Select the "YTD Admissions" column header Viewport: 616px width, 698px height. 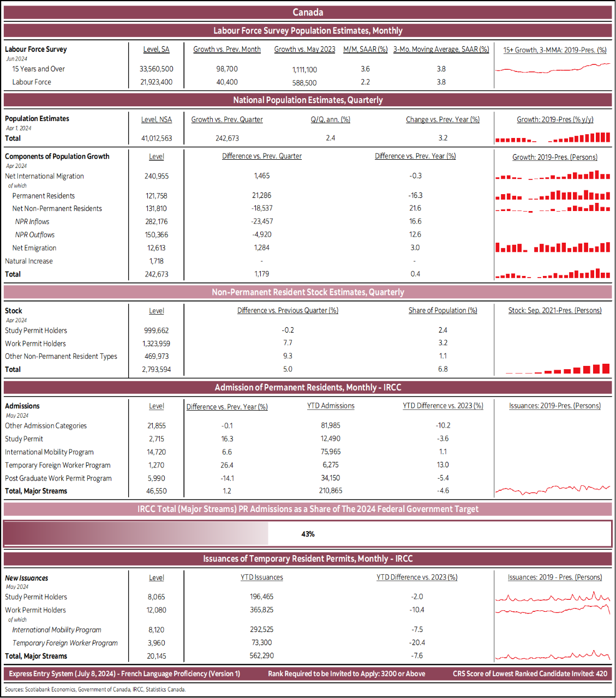(x=331, y=406)
